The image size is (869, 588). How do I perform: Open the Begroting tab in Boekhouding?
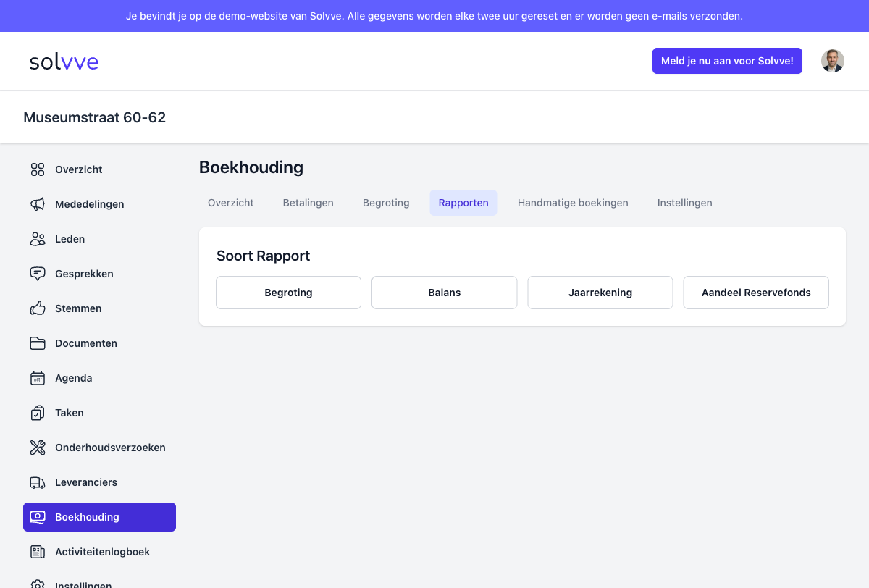click(x=386, y=203)
